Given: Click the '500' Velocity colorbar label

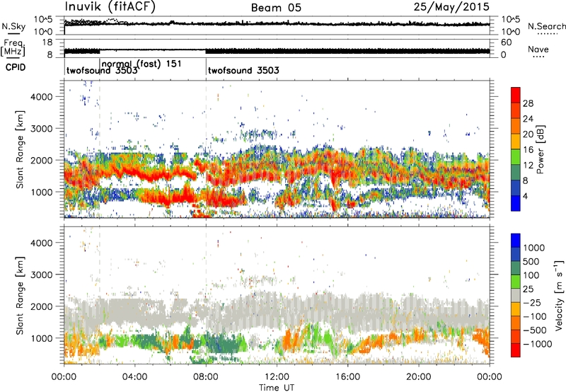Looking at the screenshot, I should pyautogui.click(x=533, y=262).
